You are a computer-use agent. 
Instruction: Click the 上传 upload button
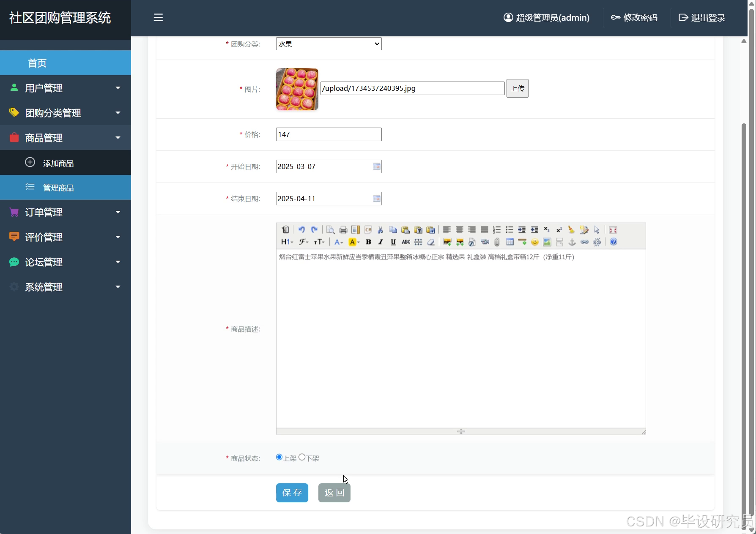518,88
